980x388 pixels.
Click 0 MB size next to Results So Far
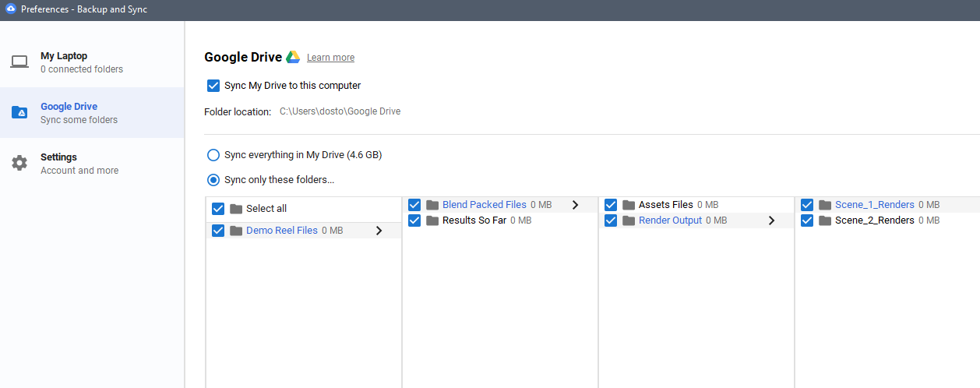pyautogui.click(x=521, y=220)
